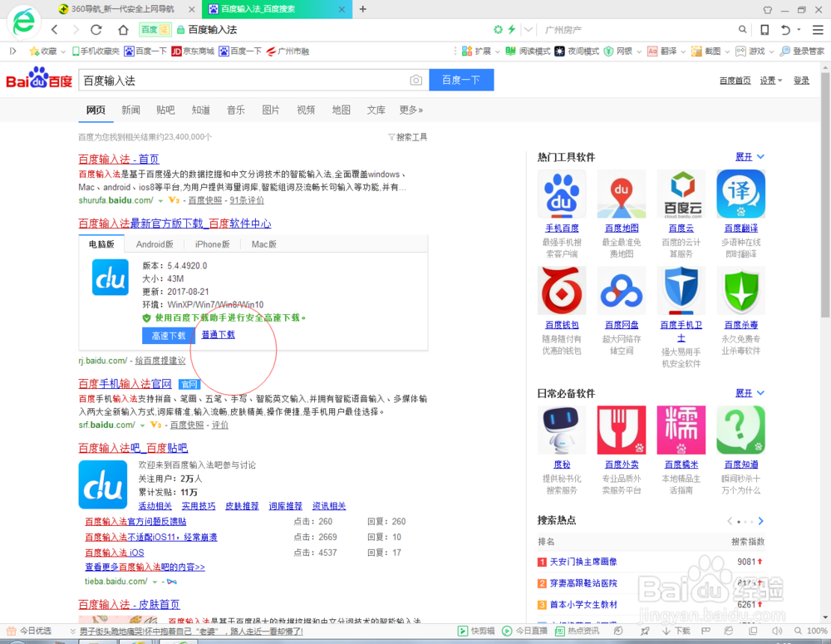Open 登录管家 login manager
This screenshot has height=644, width=831.
tap(803, 51)
